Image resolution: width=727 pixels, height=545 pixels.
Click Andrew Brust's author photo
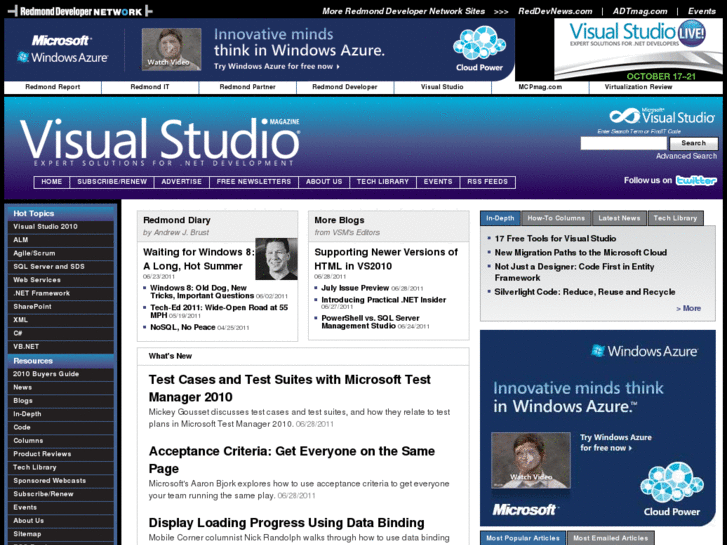(x=276, y=259)
